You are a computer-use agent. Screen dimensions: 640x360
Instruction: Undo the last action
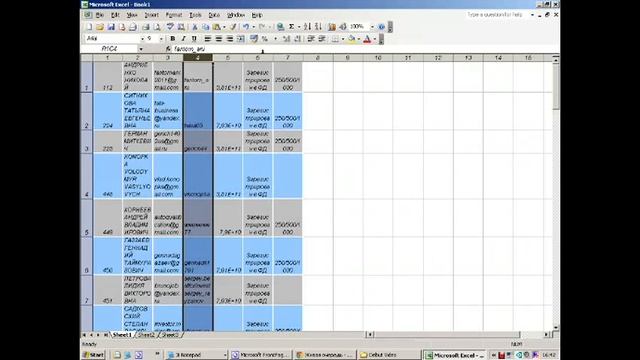click(x=246, y=27)
